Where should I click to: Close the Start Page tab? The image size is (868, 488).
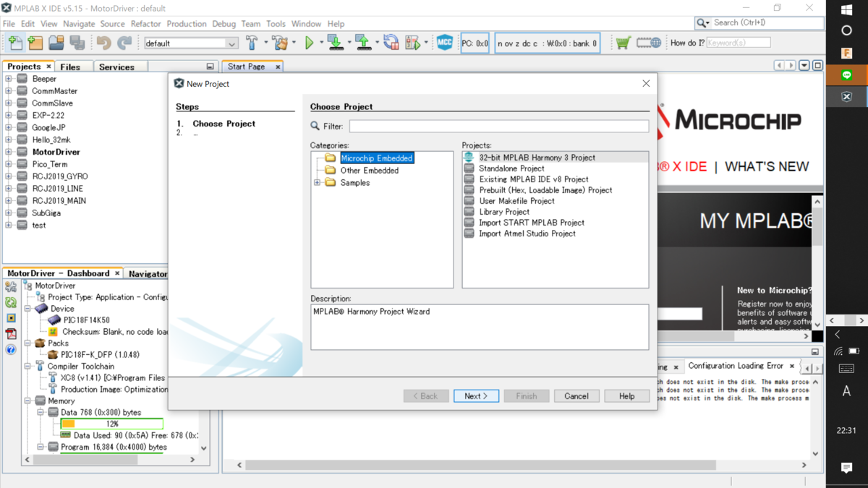(277, 67)
